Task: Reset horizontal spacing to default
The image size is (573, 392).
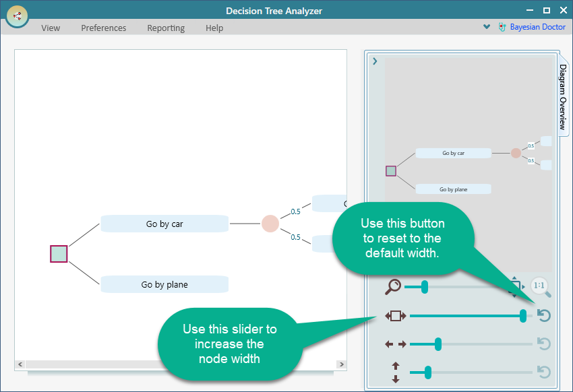Action: tap(543, 344)
